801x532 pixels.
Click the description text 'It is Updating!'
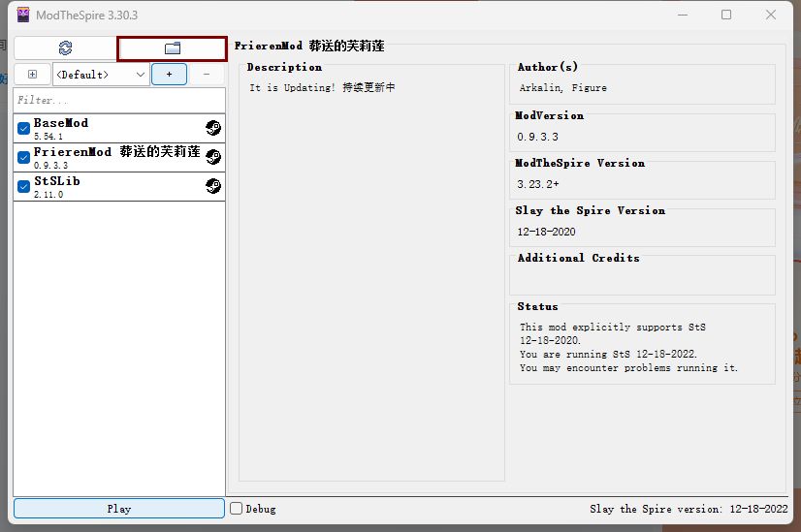point(292,88)
